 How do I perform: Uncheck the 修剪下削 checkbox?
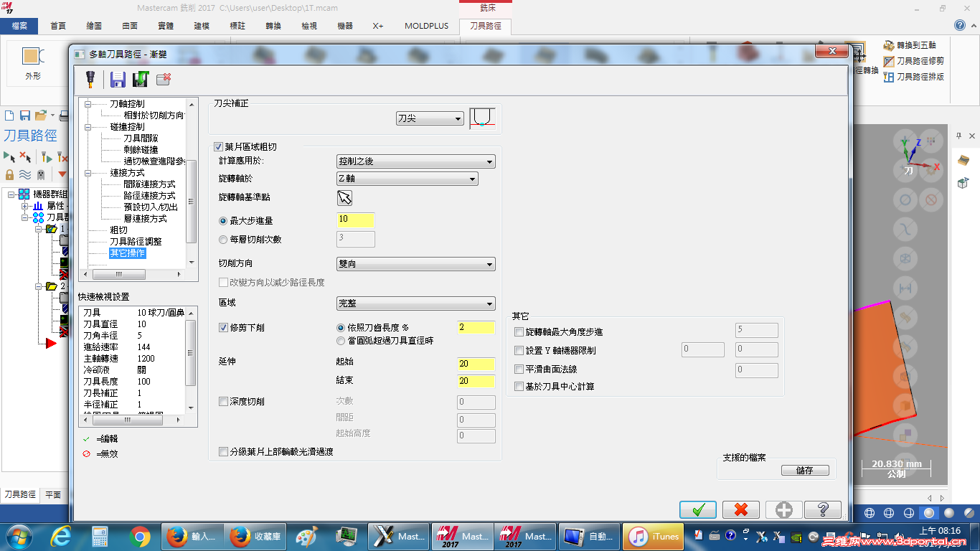coord(223,328)
